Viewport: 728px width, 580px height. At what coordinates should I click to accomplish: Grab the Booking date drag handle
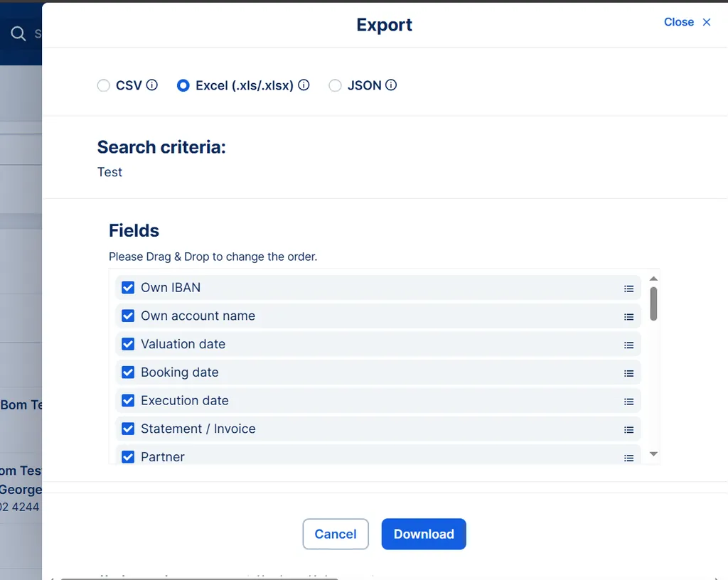(628, 374)
